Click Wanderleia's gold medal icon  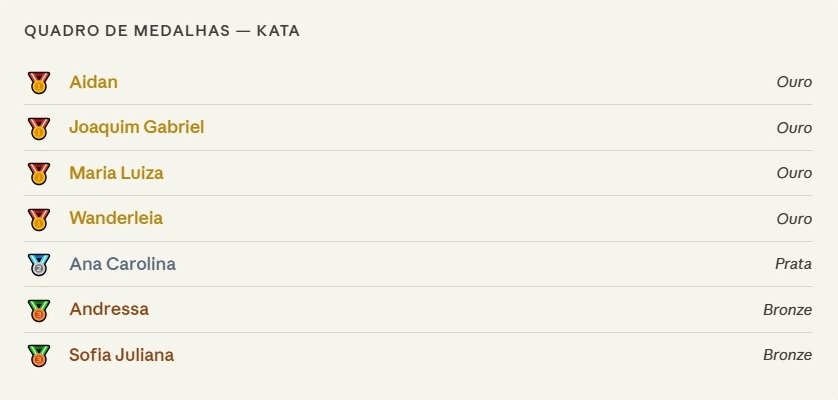(38, 218)
